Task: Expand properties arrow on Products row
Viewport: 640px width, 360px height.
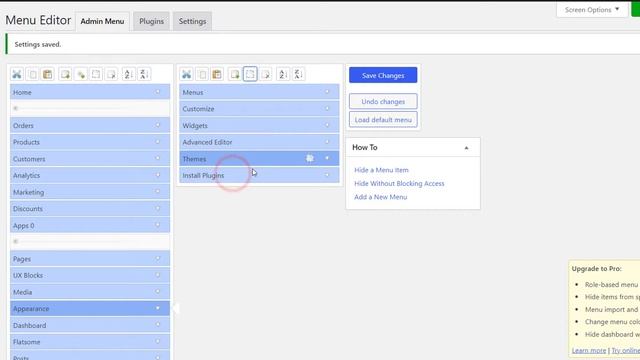Action: coord(158,142)
